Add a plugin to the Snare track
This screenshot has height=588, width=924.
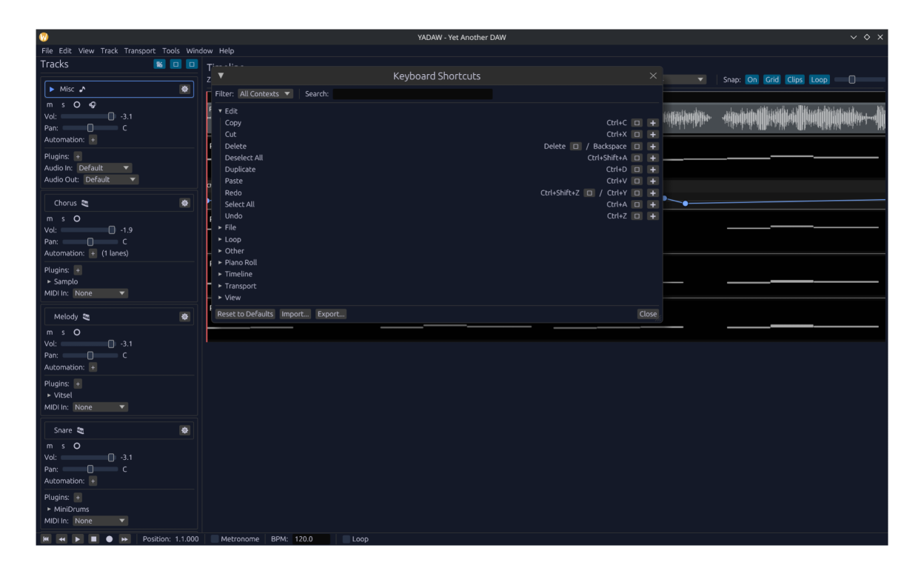click(78, 498)
